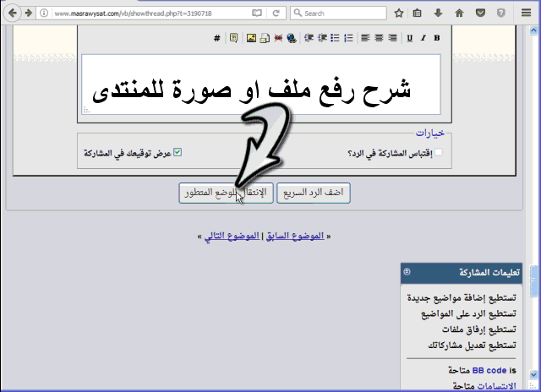Align text center in editor

click(379, 38)
